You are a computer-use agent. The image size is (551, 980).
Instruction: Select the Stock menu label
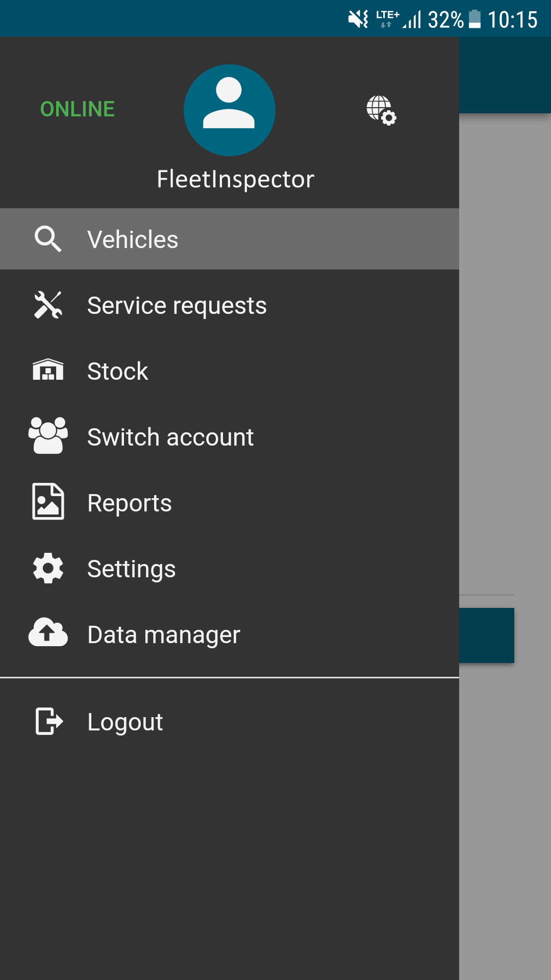point(118,371)
